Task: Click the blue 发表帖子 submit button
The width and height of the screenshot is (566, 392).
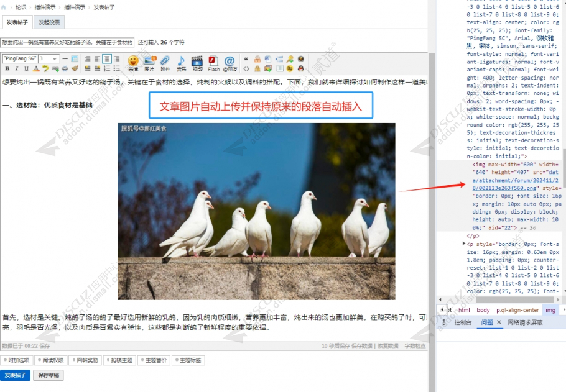Action: point(15,375)
